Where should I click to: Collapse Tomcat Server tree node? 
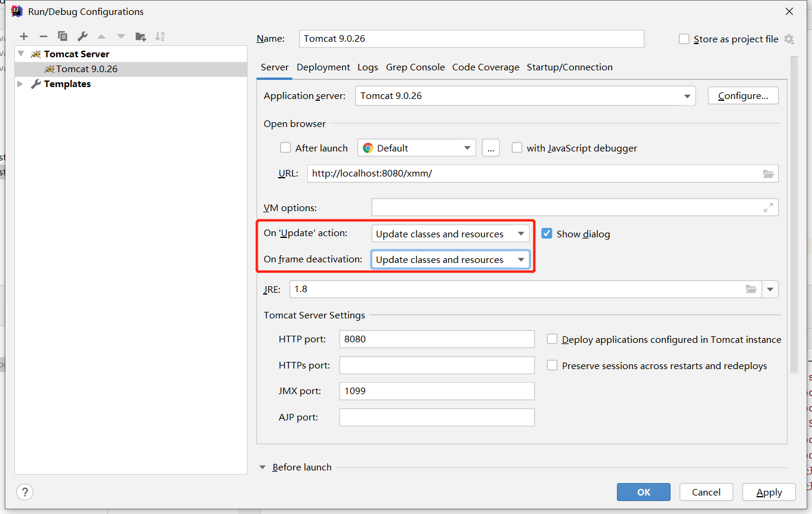pos(21,54)
